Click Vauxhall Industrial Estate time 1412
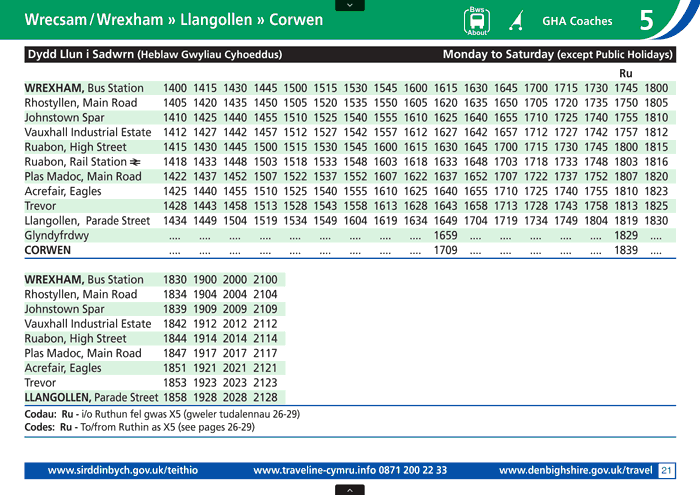The image size is (700, 495). click(x=175, y=132)
